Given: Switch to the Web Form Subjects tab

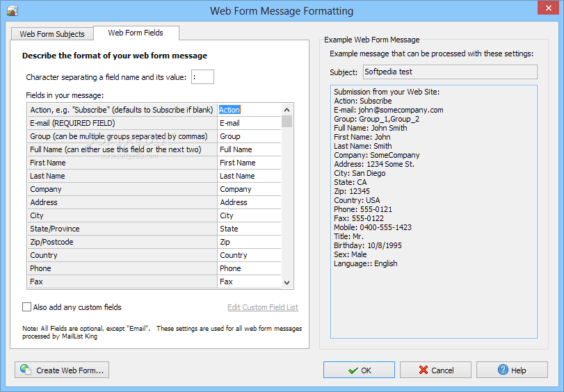Looking at the screenshot, I should pyautogui.click(x=52, y=34).
